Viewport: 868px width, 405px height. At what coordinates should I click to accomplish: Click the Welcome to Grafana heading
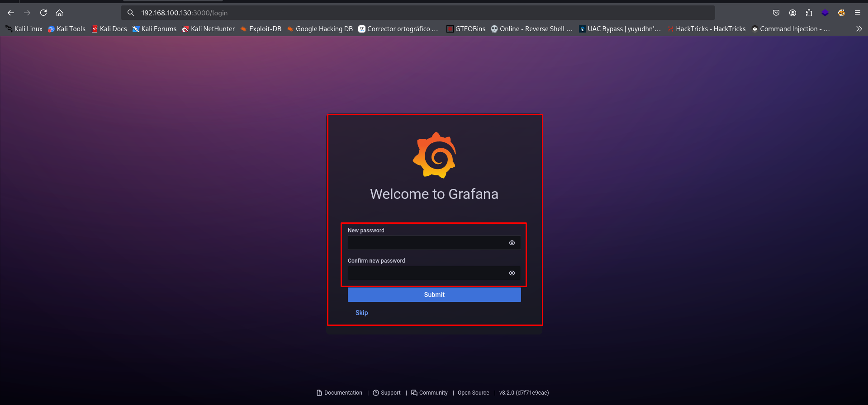434,194
